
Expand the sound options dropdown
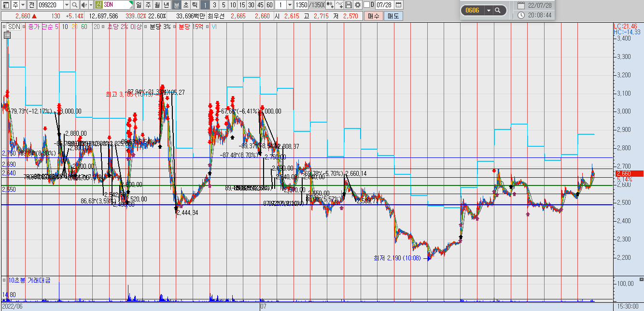91,5
